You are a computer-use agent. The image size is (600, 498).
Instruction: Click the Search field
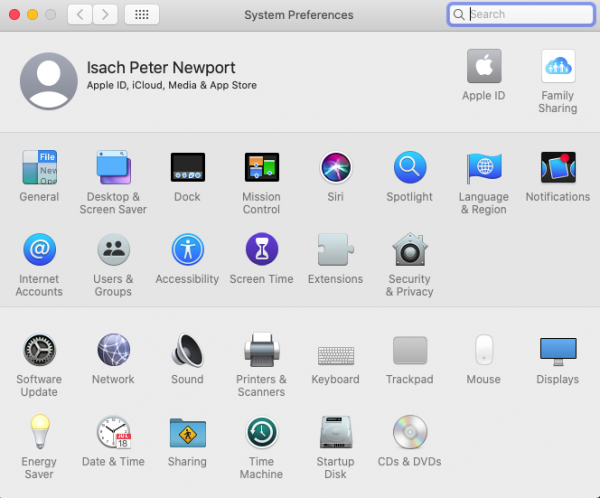(x=521, y=15)
